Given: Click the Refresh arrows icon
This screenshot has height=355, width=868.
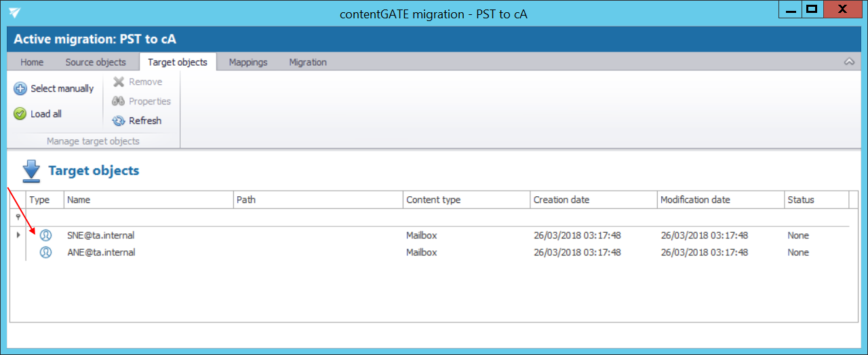Looking at the screenshot, I should coord(119,121).
